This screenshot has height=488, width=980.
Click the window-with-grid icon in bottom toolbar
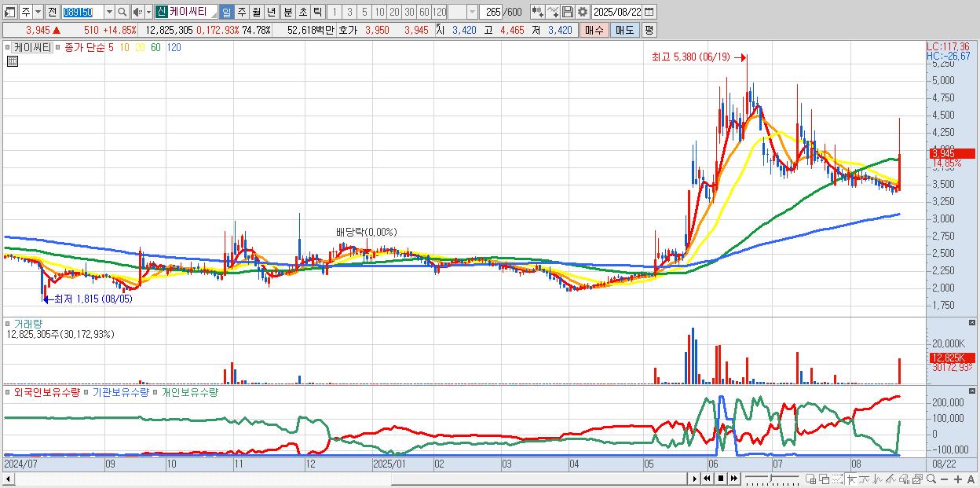pos(811,479)
